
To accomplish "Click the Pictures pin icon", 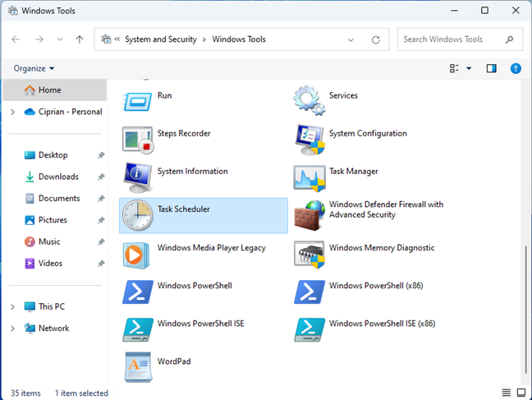I will point(101,220).
